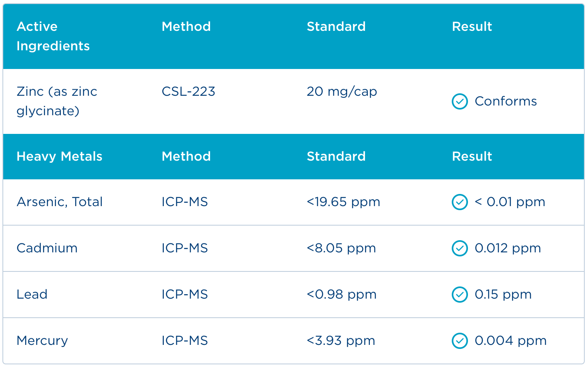Click the CSL-223 method cell
The image size is (588, 368).
[x=188, y=92]
